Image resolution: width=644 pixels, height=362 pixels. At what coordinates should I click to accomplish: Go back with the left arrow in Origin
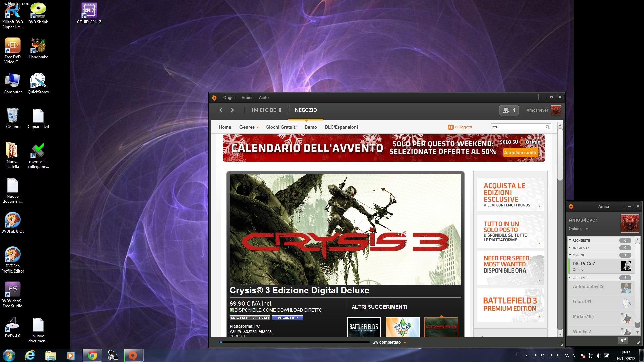point(221,110)
